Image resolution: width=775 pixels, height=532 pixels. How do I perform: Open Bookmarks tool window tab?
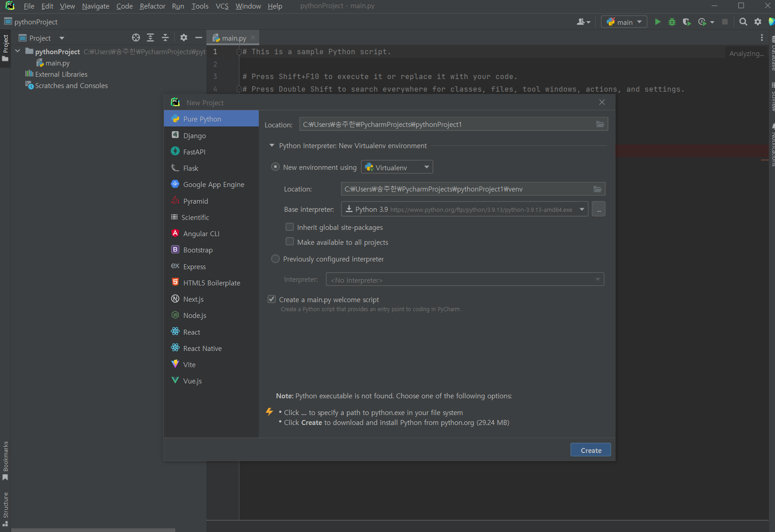click(5, 461)
